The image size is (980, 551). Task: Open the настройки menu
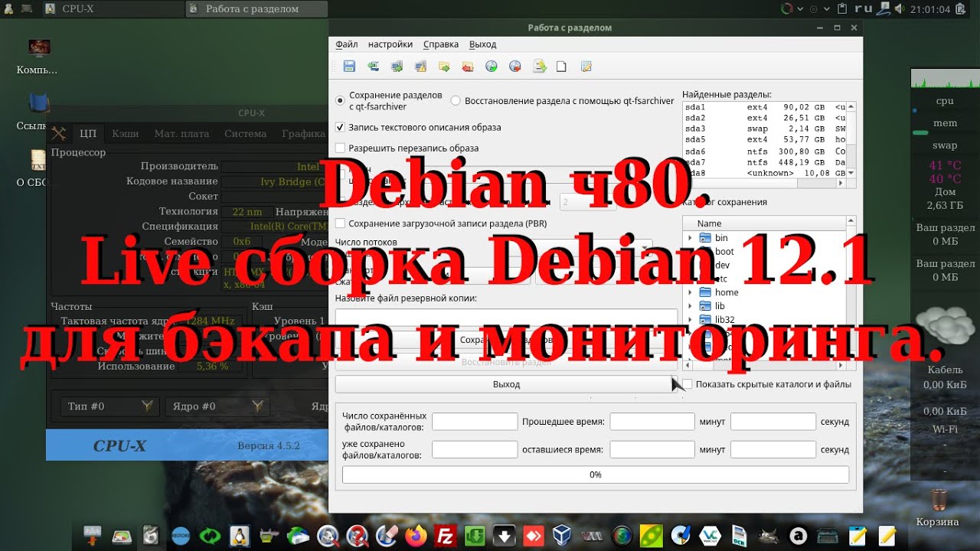[x=390, y=44]
